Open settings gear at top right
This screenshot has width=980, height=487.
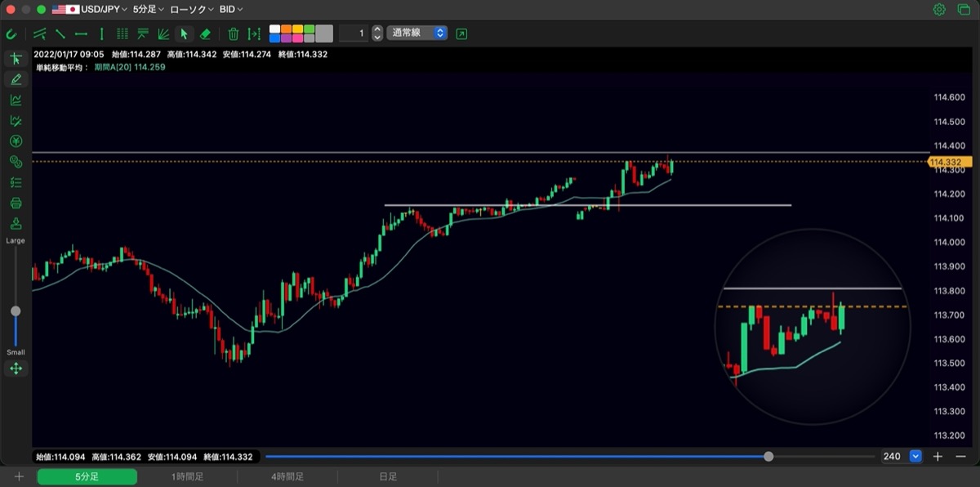939,10
